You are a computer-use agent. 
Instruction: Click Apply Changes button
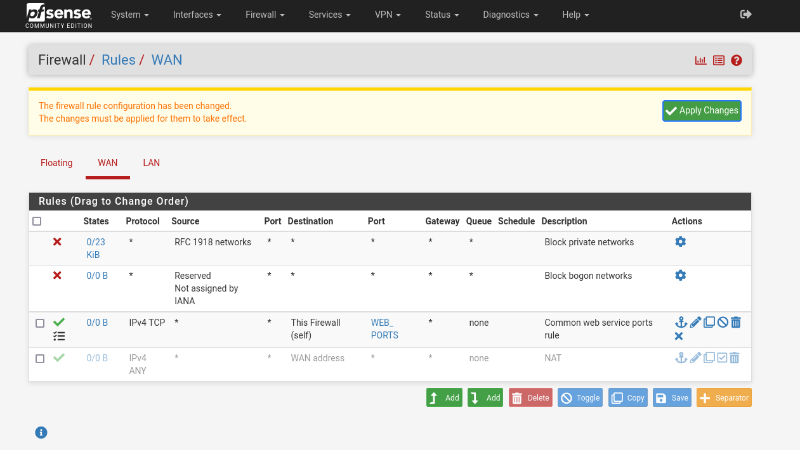(702, 111)
